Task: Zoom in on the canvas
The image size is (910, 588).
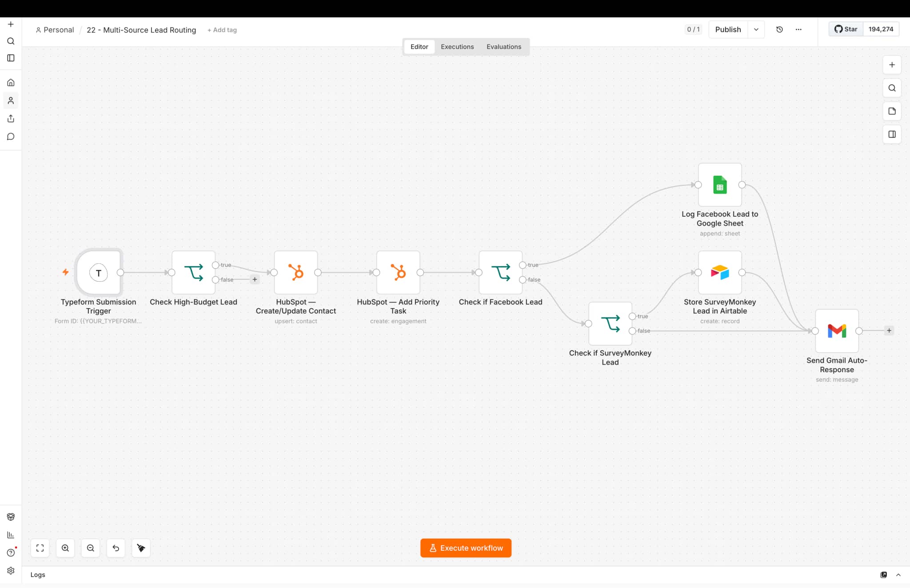Action: 65,548
